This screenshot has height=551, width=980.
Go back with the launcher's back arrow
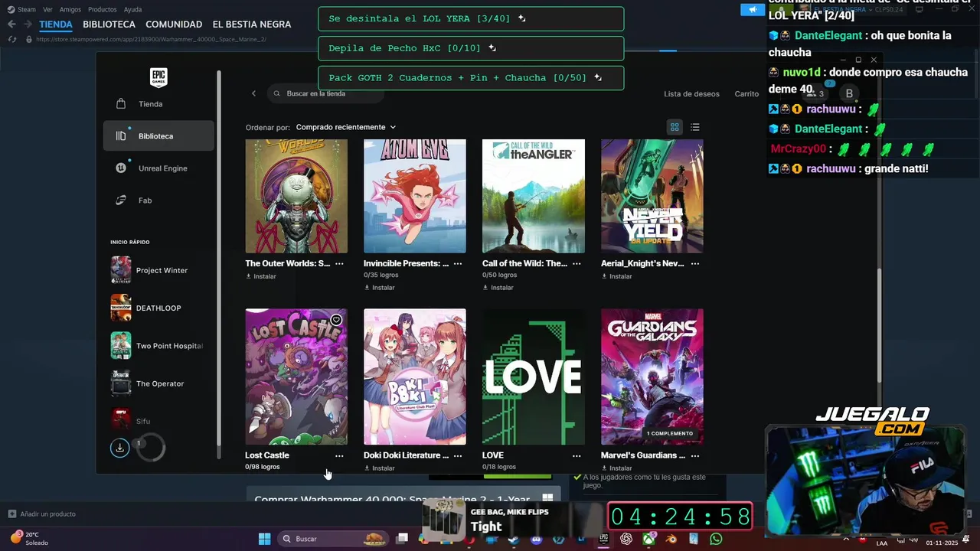[x=254, y=93]
